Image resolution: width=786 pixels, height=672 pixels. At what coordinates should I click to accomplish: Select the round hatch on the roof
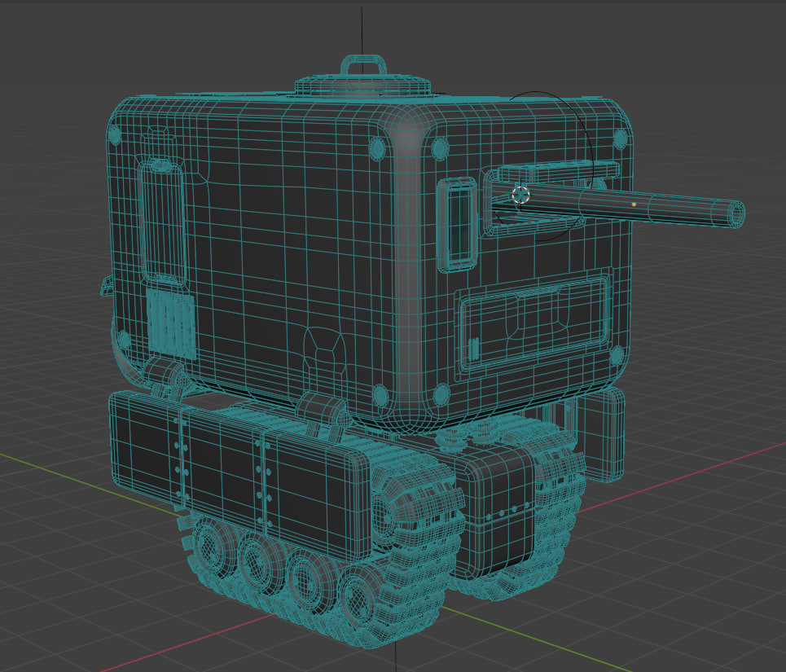click(x=362, y=86)
